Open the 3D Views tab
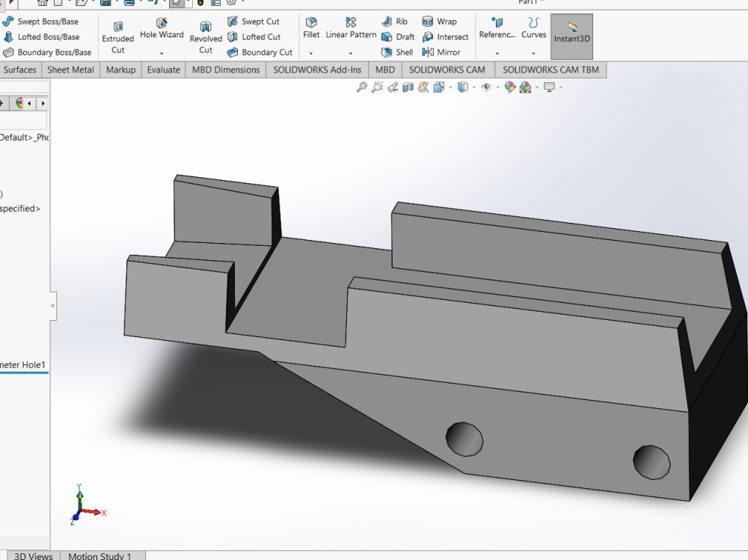 click(34, 556)
